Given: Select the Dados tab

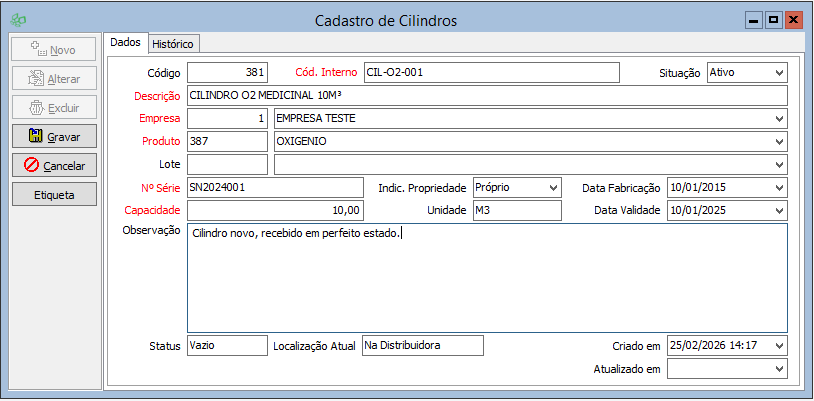Looking at the screenshot, I should click(x=126, y=43).
